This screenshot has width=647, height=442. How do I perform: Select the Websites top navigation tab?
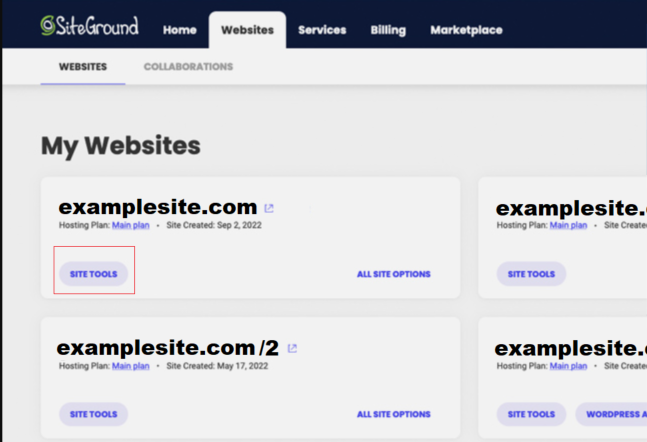(x=247, y=30)
